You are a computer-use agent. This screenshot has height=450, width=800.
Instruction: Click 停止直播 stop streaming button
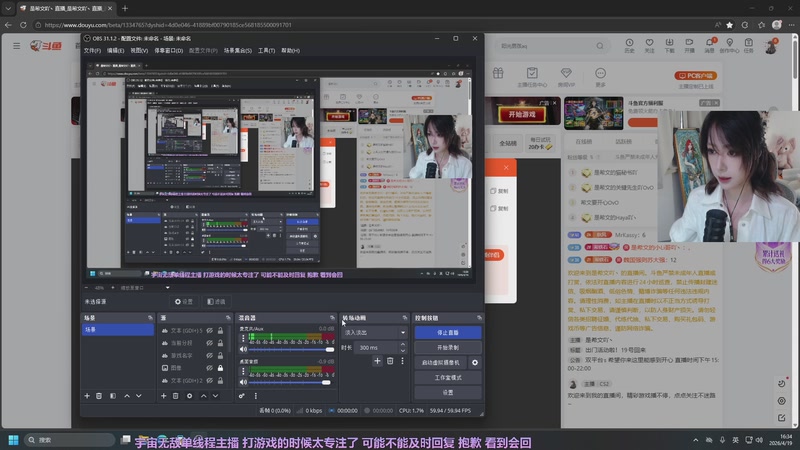click(448, 333)
